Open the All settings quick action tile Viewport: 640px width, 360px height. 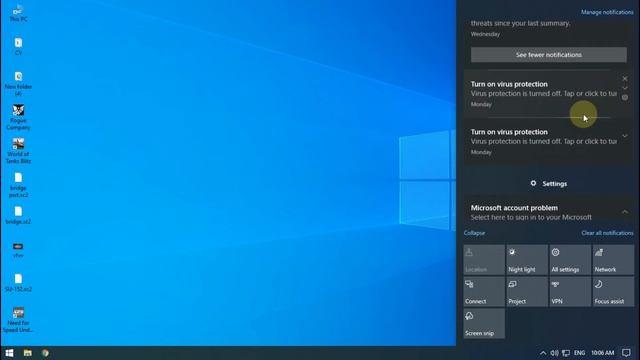pyautogui.click(x=570, y=260)
